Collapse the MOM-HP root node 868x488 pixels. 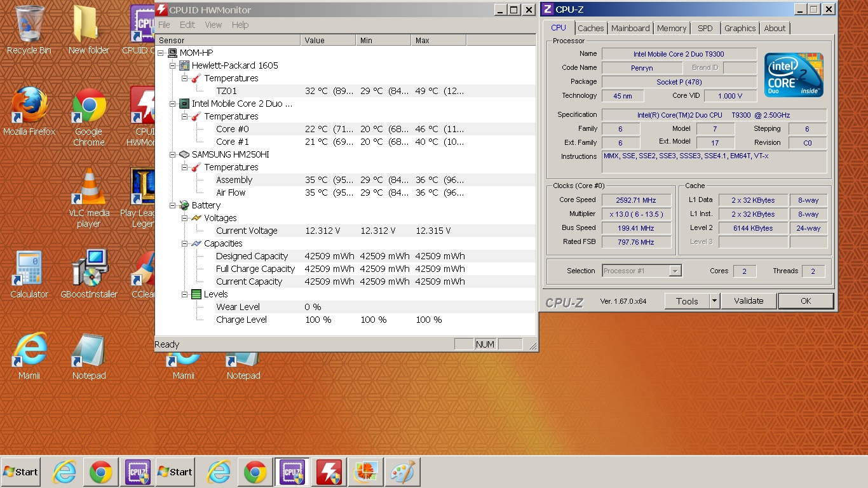click(161, 53)
